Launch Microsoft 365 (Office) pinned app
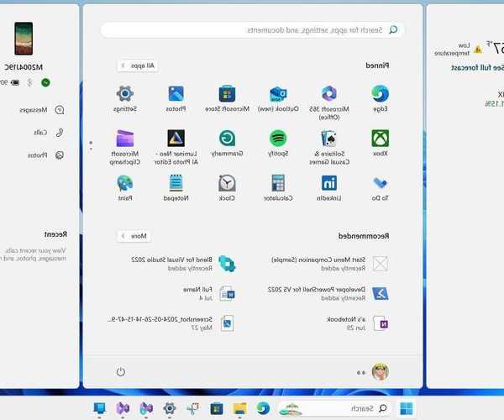This screenshot has width=504, height=420. coord(328,102)
